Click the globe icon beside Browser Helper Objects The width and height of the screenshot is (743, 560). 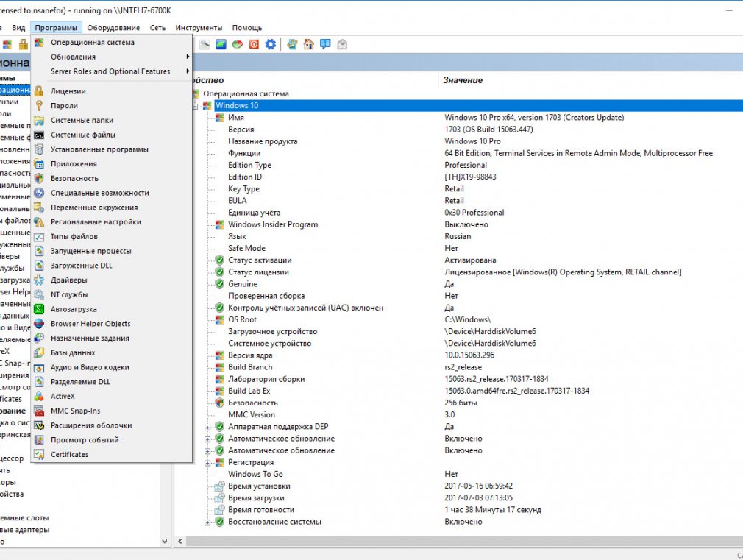(39, 324)
